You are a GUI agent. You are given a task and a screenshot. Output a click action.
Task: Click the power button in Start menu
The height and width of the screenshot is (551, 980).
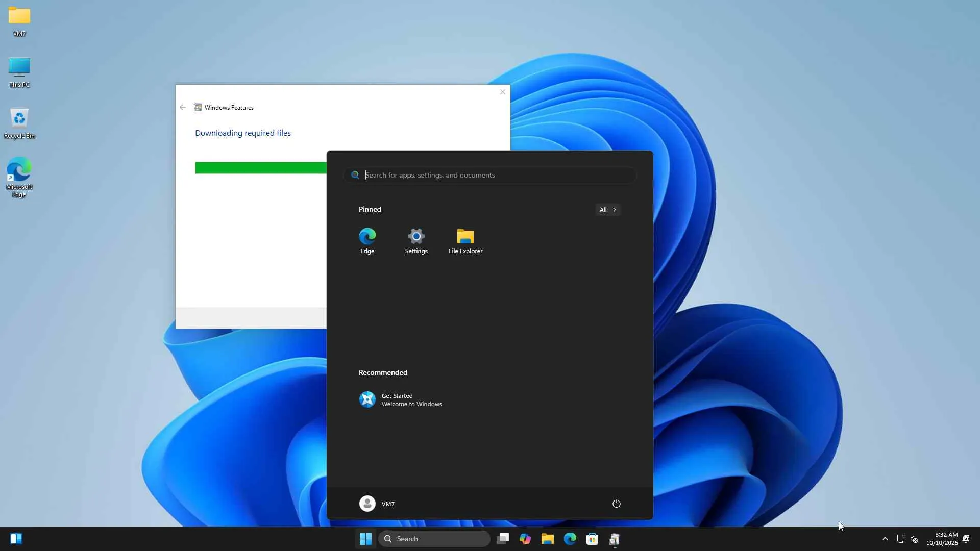pyautogui.click(x=616, y=504)
